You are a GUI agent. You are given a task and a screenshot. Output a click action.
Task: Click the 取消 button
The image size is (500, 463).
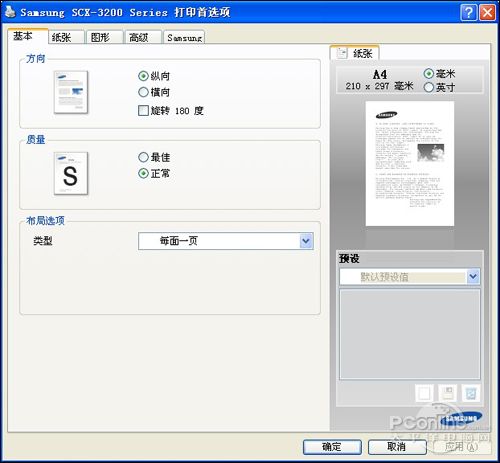point(397,447)
